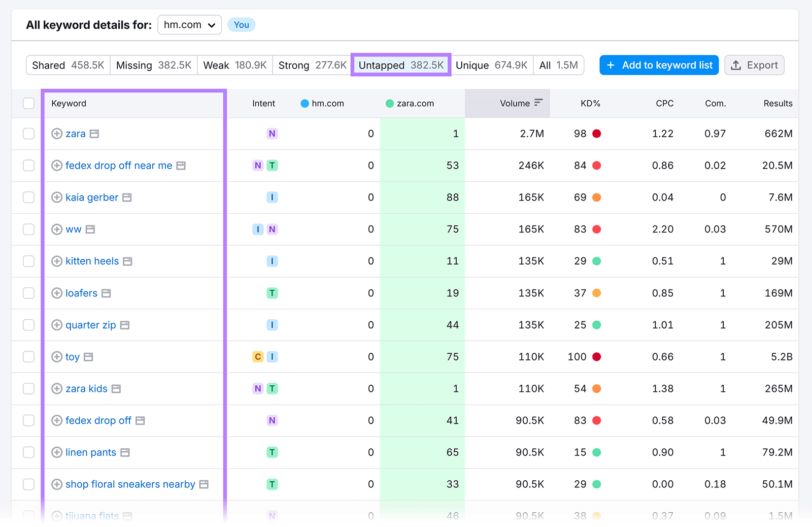Open SERP icon next to kitten heels
Image resolution: width=812 pixels, height=527 pixels.
coord(128,261)
